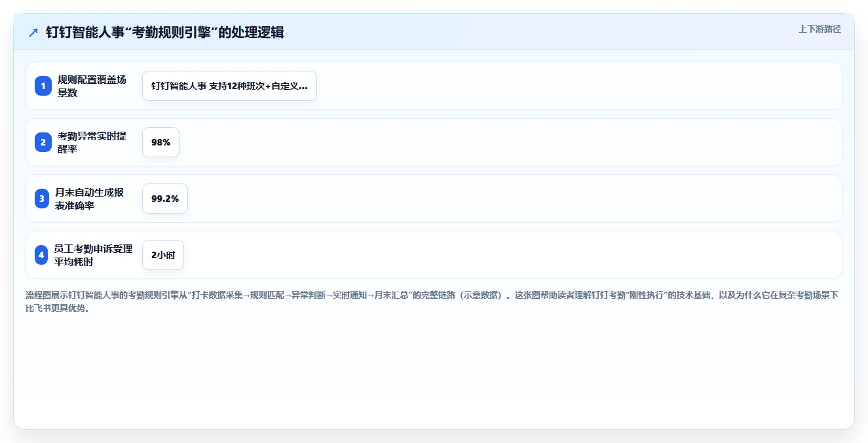Select step number badge 3
Viewport: 868px width, 443px height.
[42, 199]
